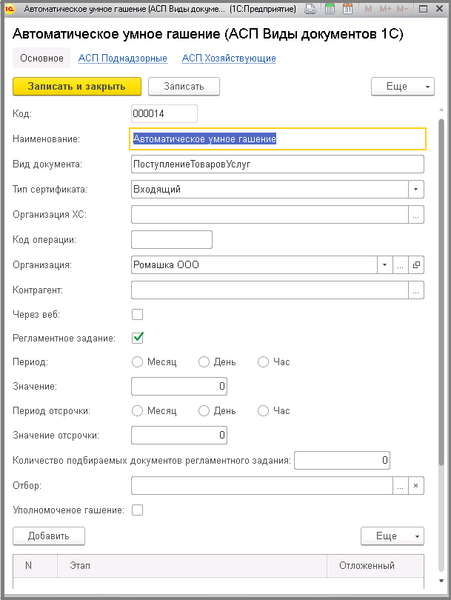
Task: Open the calendar icon in title bar
Action: (347, 9)
